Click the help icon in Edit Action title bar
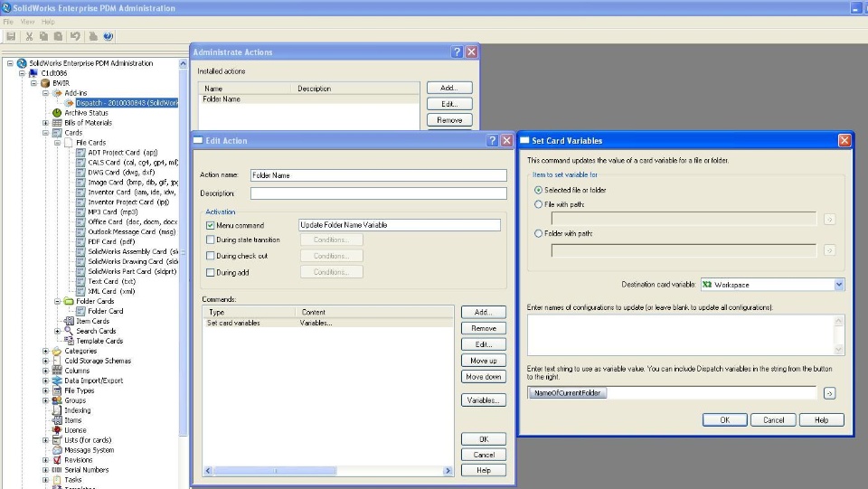868x489 pixels. (x=492, y=140)
